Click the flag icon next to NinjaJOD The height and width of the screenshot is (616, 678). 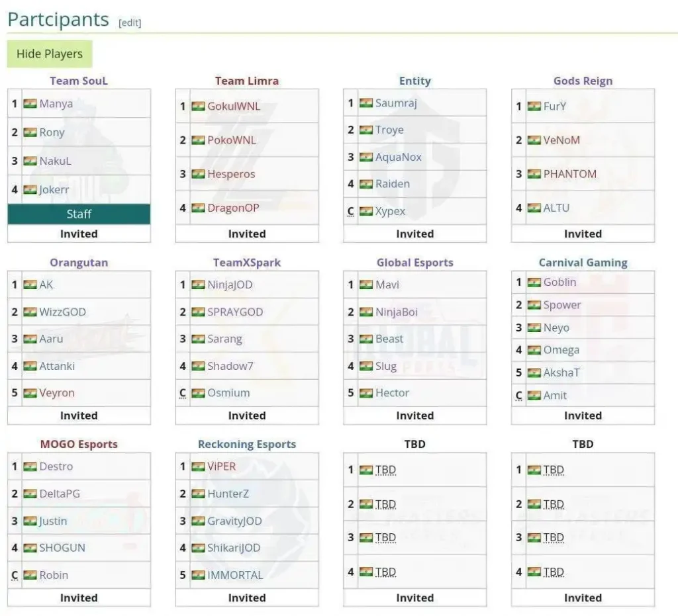198,285
